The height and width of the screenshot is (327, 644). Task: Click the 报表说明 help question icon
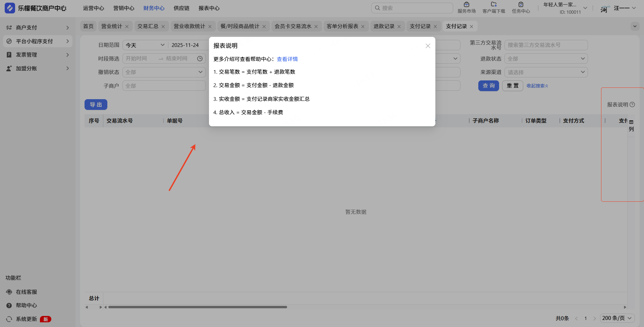(632, 105)
